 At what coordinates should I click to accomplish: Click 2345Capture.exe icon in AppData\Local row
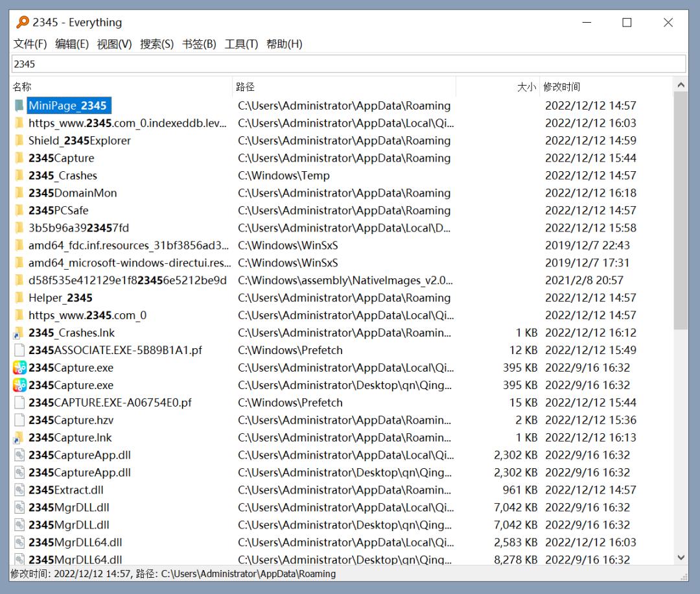click(x=19, y=368)
